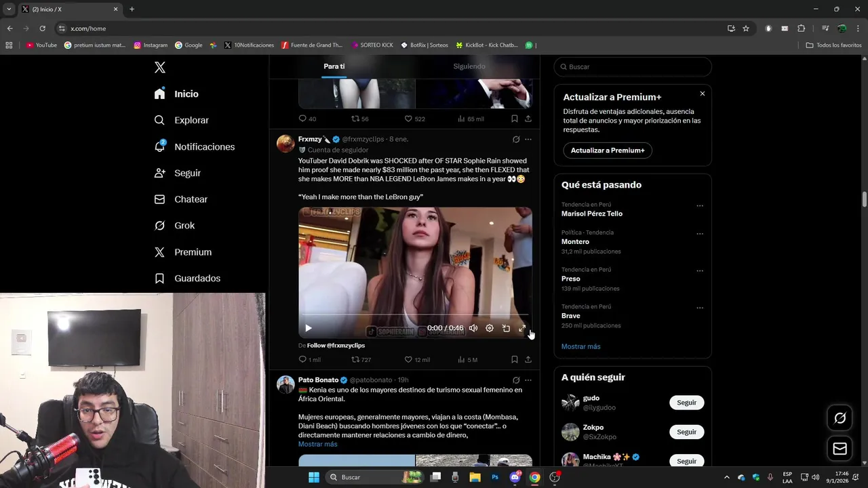The height and width of the screenshot is (488, 868).
Task: Go to Inicio in the sidebar
Action: [176, 94]
